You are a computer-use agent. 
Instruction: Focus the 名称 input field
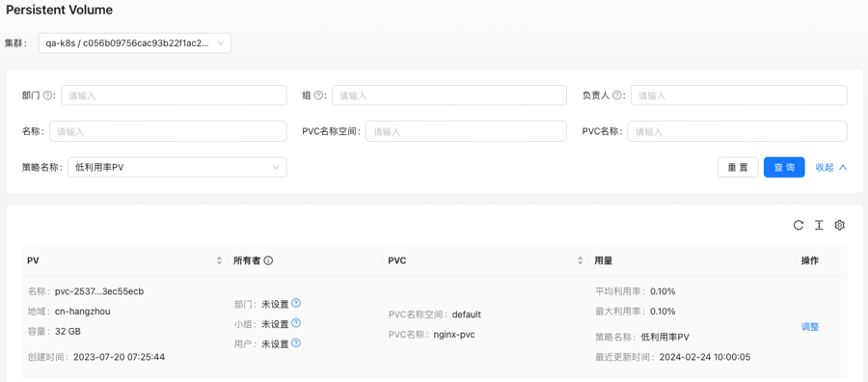(x=168, y=131)
